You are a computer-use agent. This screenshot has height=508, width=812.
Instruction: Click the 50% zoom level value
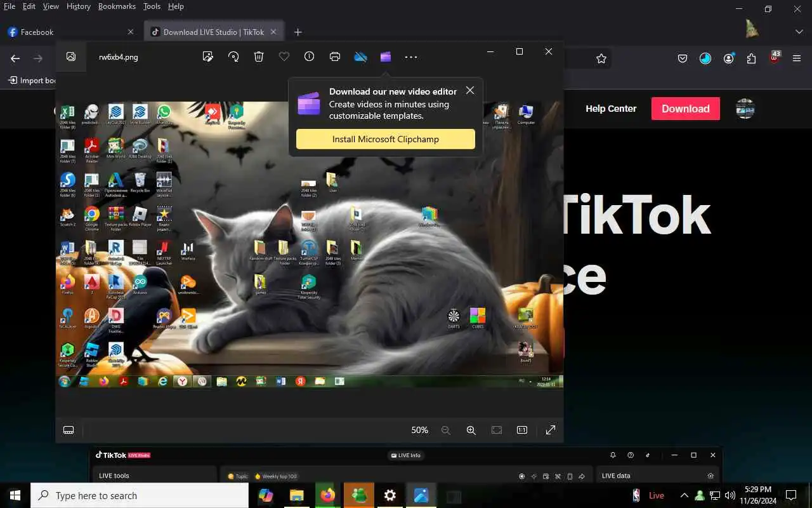click(419, 430)
